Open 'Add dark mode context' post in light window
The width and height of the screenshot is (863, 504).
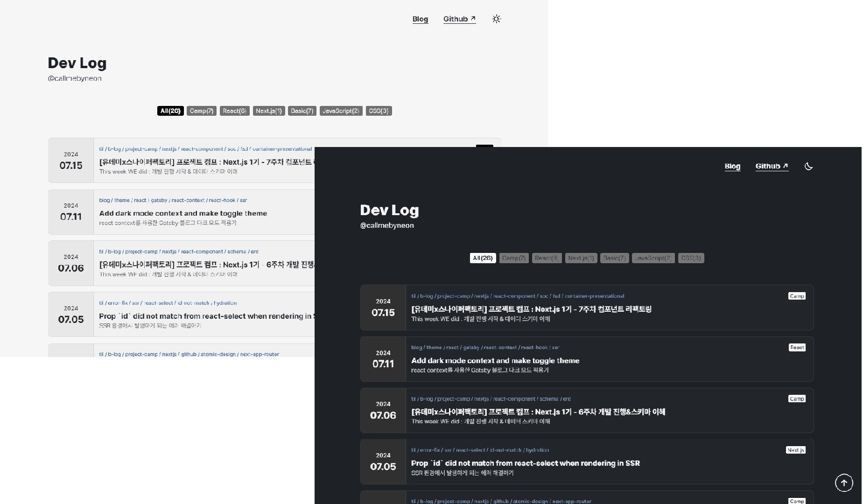click(x=183, y=213)
